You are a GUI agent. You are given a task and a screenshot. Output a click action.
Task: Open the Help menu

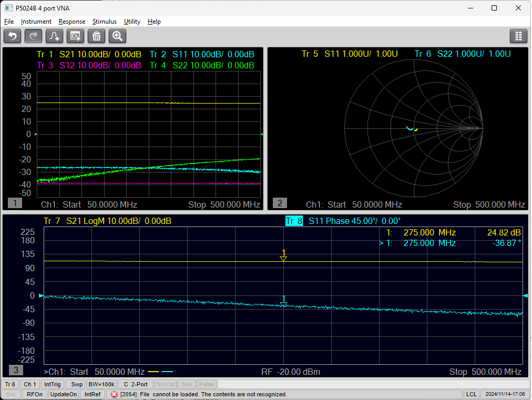point(154,22)
